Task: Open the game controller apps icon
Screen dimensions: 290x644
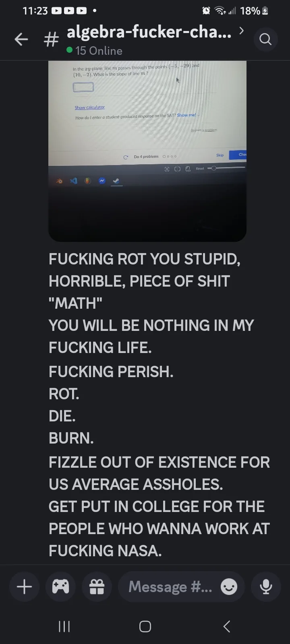Action: (60, 586)
